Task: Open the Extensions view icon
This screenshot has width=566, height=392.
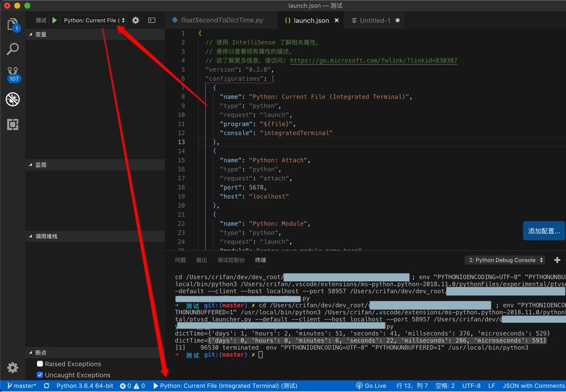Action: [13, 124]
